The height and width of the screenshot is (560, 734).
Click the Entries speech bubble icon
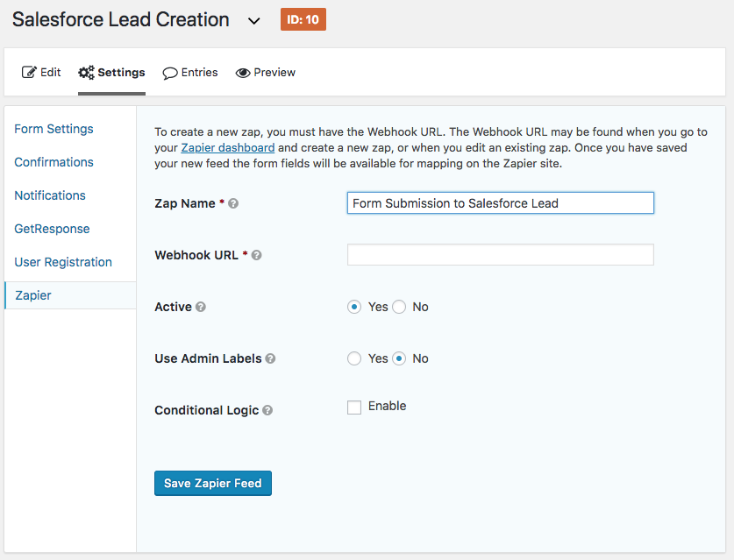point(170,74)
